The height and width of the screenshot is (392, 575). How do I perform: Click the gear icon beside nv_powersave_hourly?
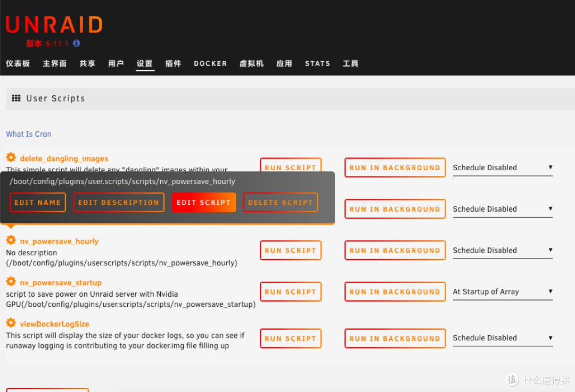pos(11,240)
